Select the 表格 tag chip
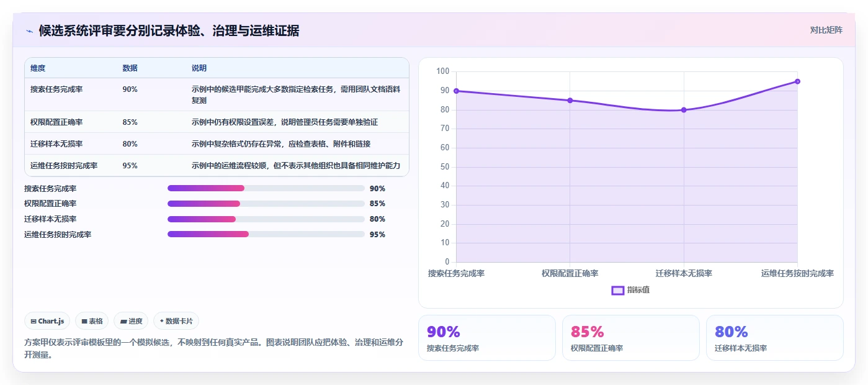The width and height of the screenshot is (868, 385). [x=92, y=321]
